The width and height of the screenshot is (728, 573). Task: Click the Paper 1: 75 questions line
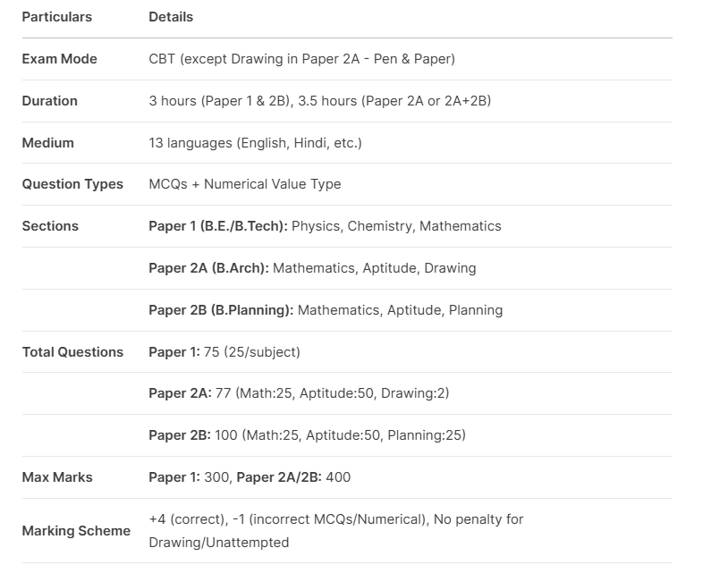[224, 352]
